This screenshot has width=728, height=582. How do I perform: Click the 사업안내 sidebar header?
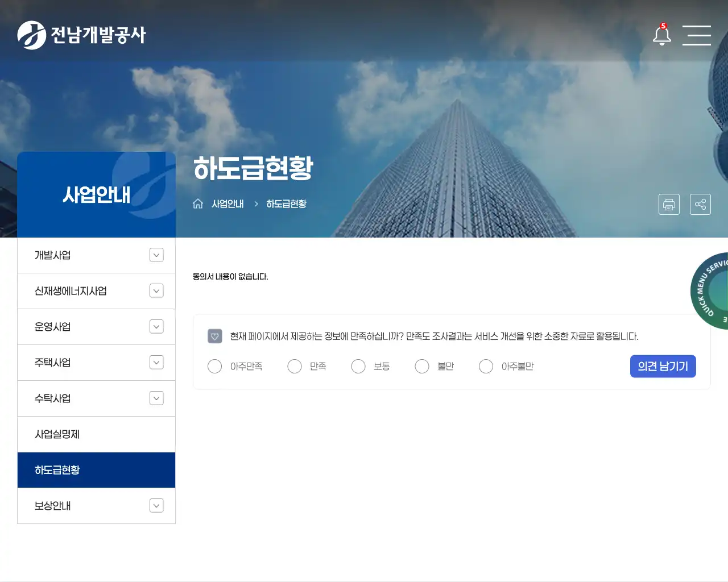pyautogui.click(x=96, y=194)
